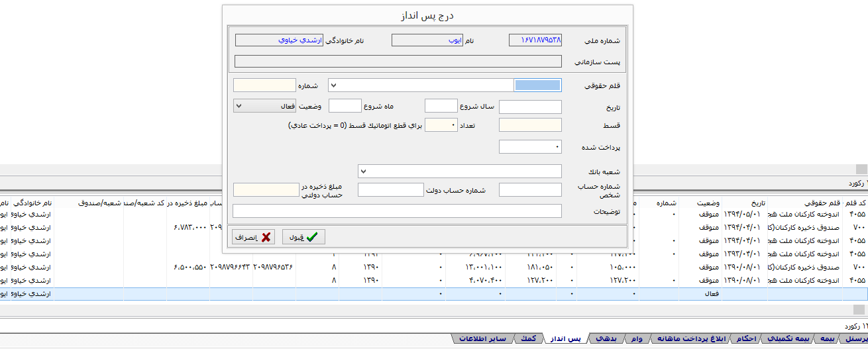The width and height of the screenshot is (868, 349).
Task: Open the بیمه تکمیلی tab
Action: (x=788, y=339)
